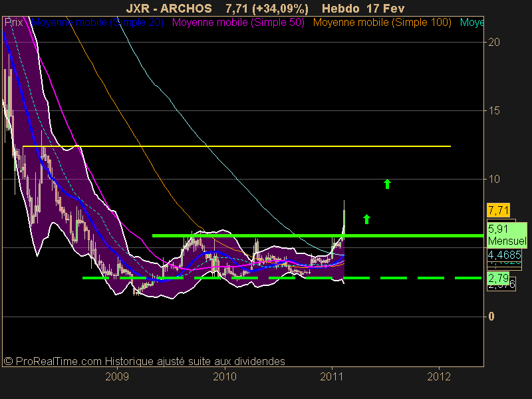532x399 pixels.
Task: Select Moyenne mobile (Simple 50) legend
Action: [238, 23]
